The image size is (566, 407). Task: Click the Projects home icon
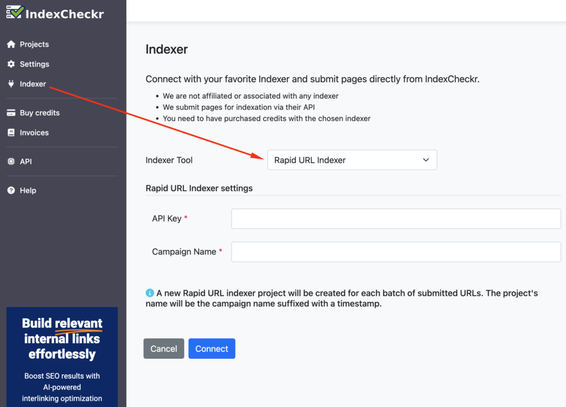11,44
